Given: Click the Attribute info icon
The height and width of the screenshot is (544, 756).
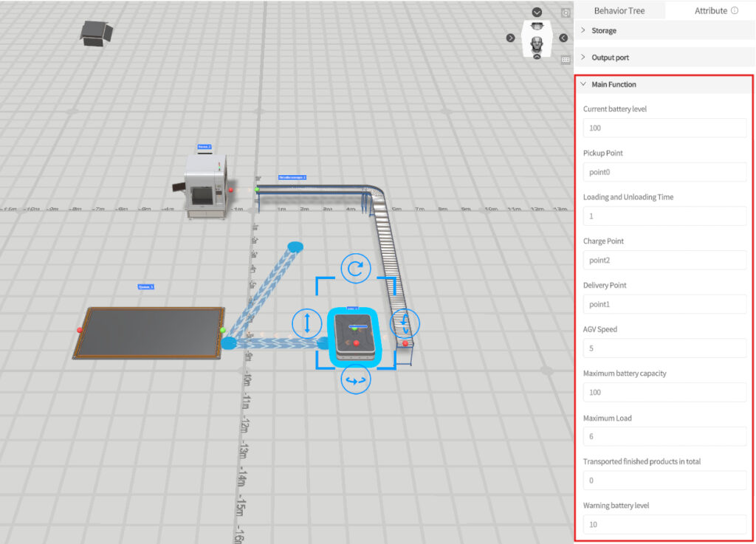Looking at the screenshot, I should tap(735, 10).
